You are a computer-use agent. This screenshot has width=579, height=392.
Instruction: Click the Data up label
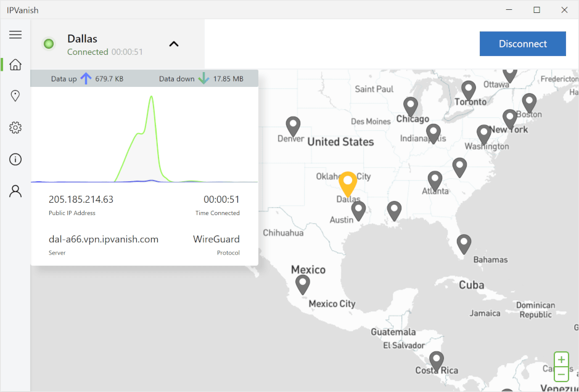(64, 79)
